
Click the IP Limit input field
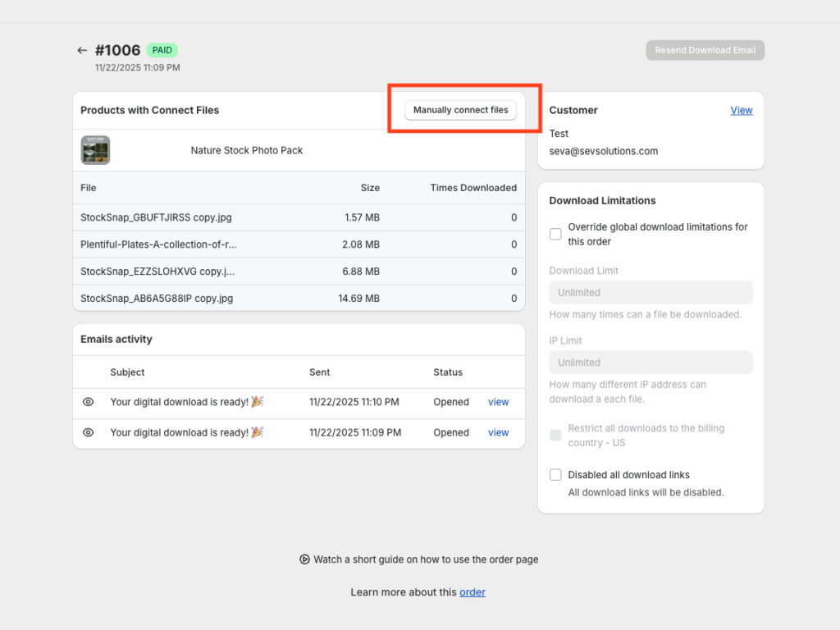tap(651, 363)
